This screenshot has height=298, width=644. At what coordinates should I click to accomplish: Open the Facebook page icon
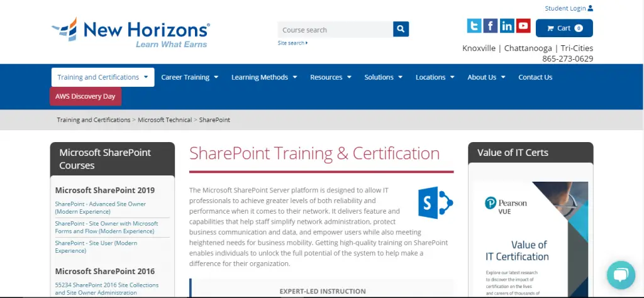[491, 26]
